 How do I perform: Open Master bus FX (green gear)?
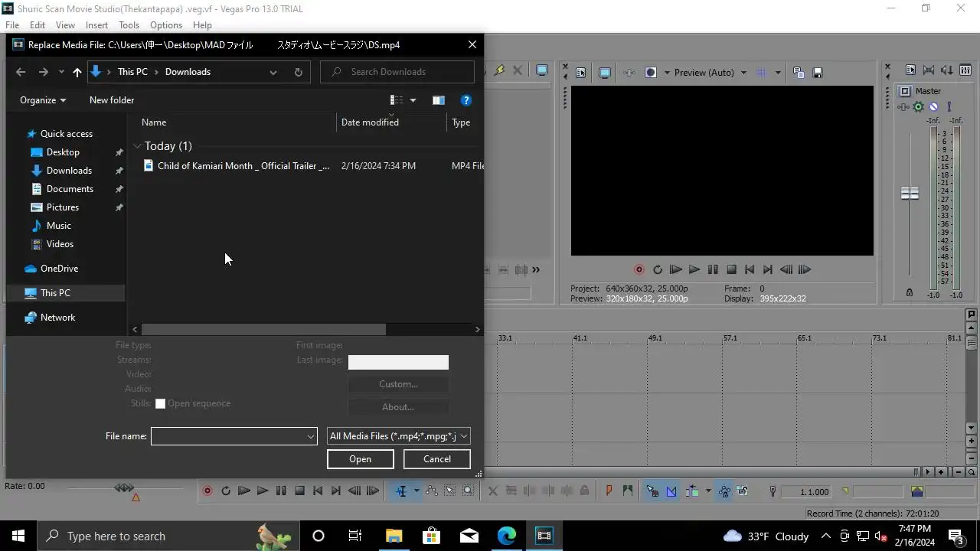[918, 107]
